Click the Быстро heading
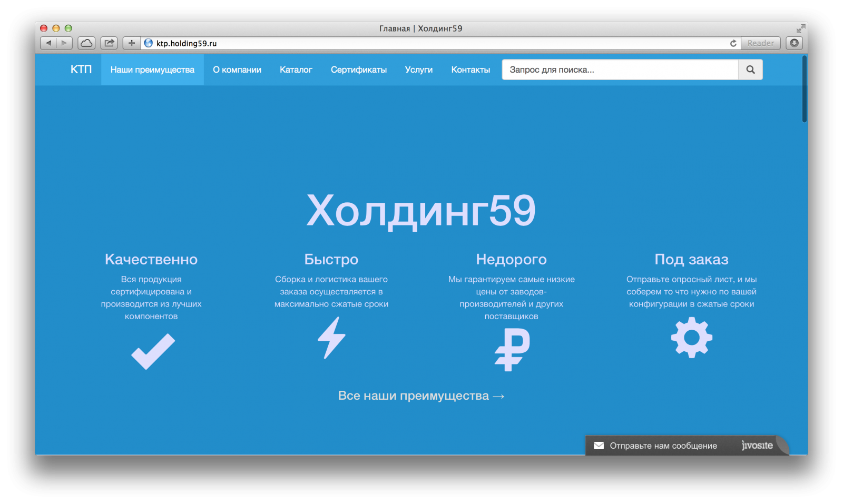Image resolution: width=843 pixels, height=504 pixels. pos(331,259)
